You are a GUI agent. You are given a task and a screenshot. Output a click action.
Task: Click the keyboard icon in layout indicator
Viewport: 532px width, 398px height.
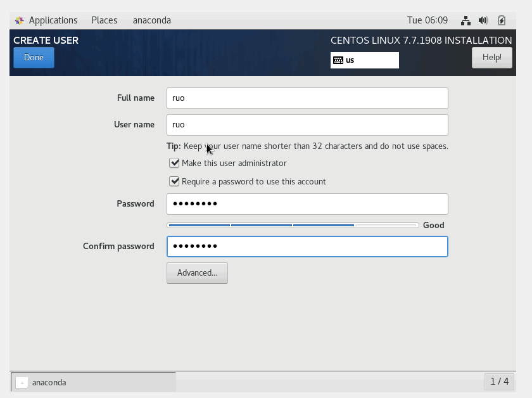[338, 60]
